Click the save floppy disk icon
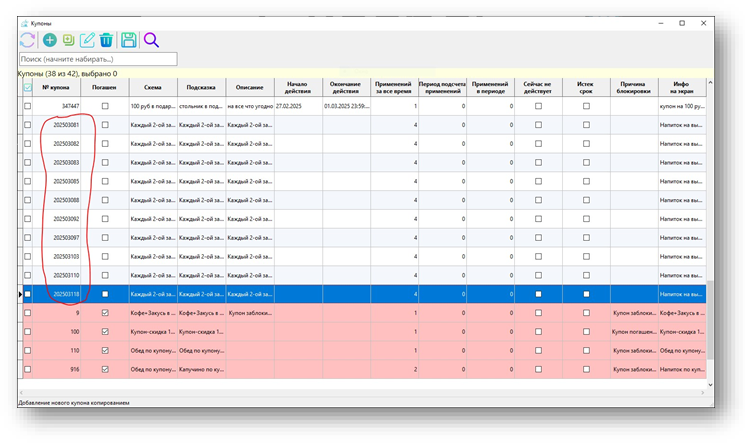 tap(128, 40)
